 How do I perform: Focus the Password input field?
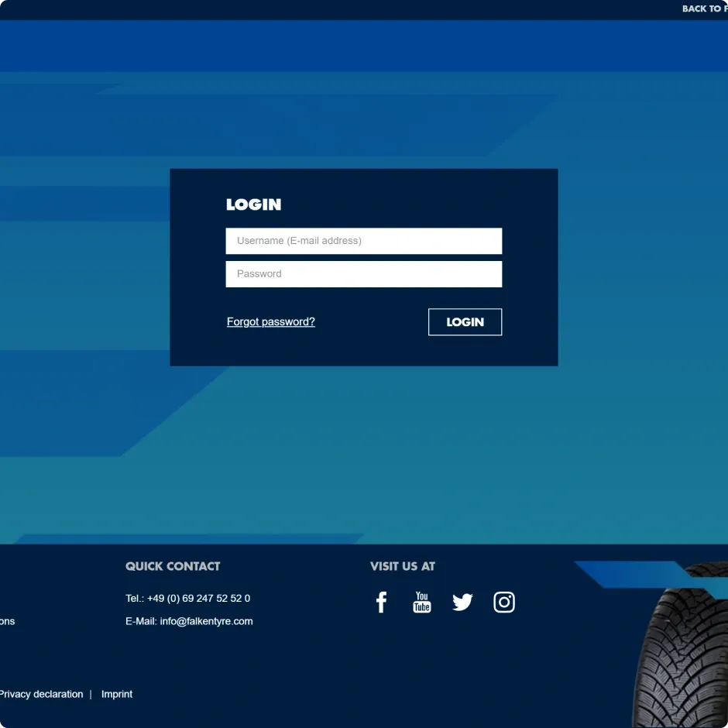click(363, 274)
